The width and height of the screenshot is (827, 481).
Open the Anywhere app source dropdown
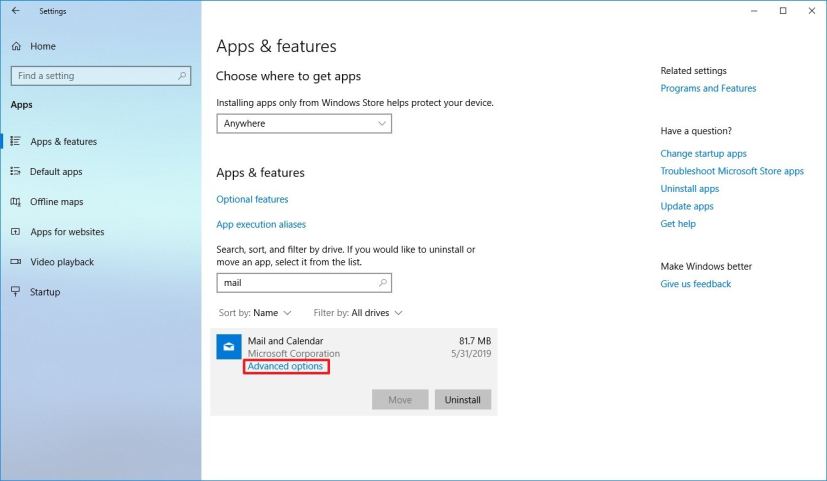(304, 124)
